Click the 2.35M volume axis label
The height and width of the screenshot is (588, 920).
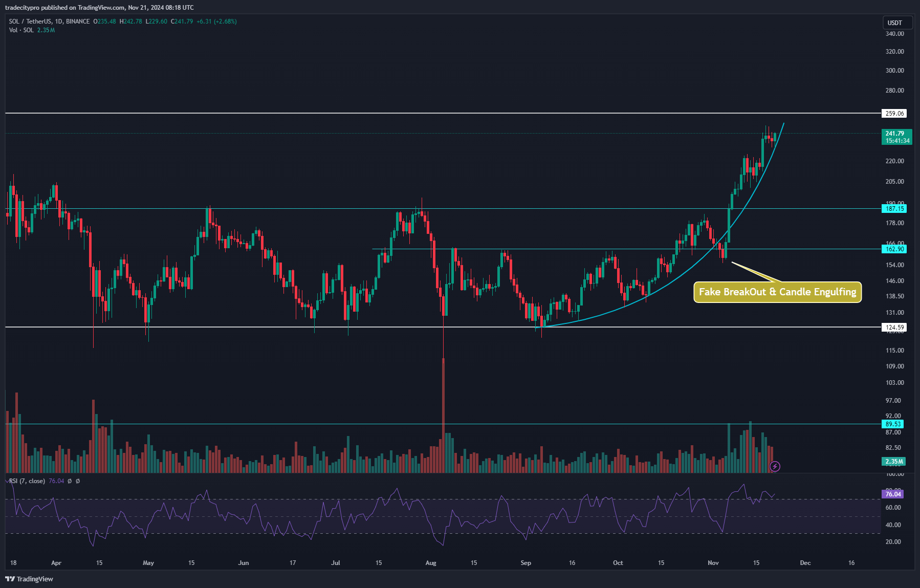[x=894, y=462]
